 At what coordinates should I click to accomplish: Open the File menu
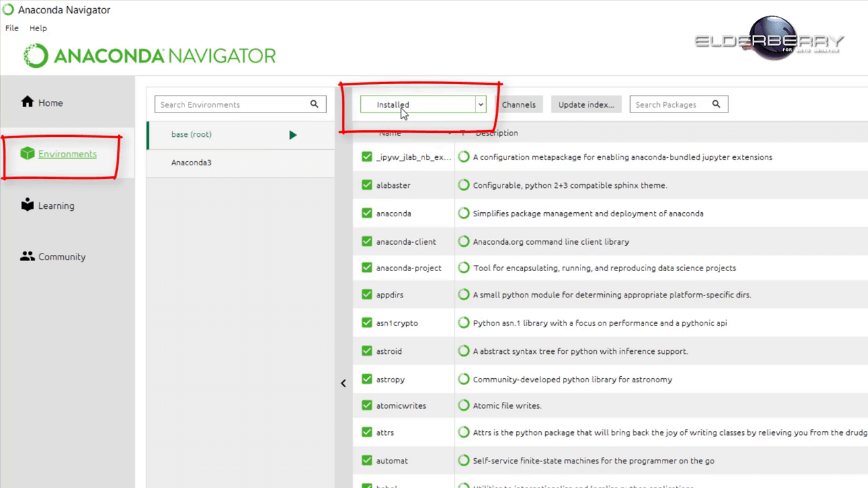(x=12, y=28)
